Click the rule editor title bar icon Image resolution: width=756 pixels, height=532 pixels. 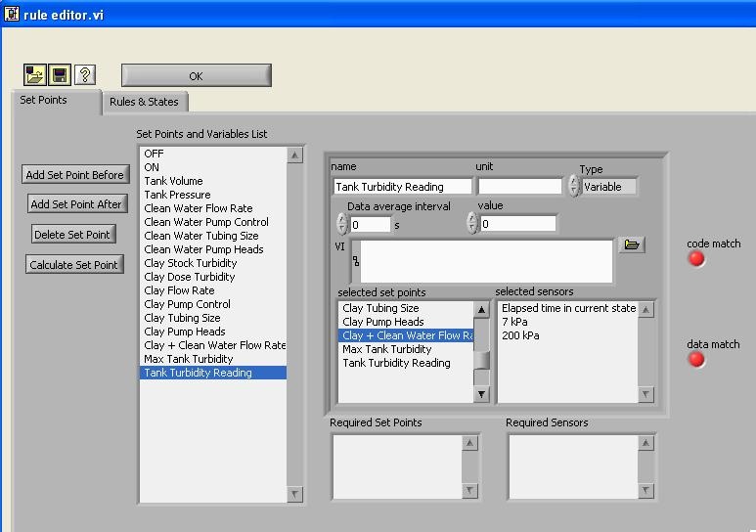pyautogui.click(x=12, y=14)
